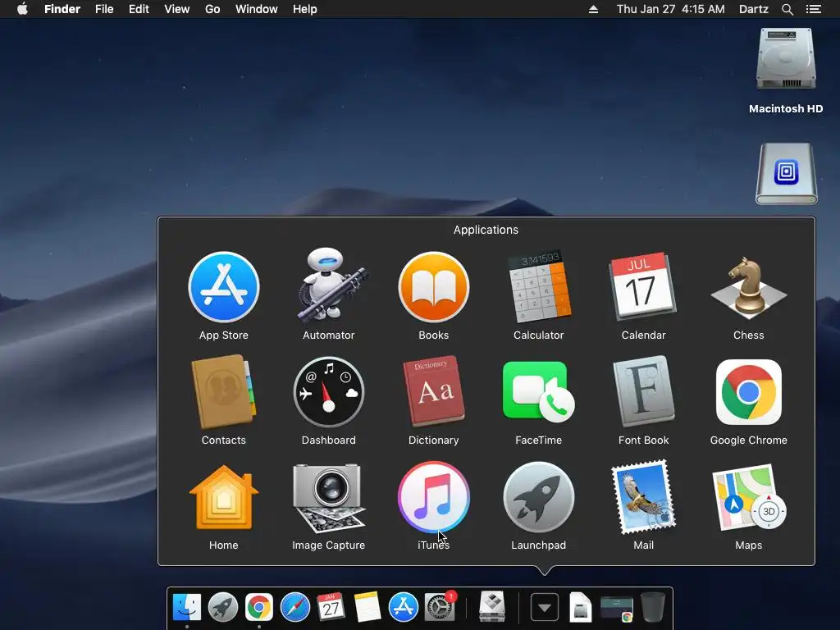Launch Google Chrome from the Applications stack
Image resolution: width=840 pixels, height=630 pixels.
[x=748, y=392]
